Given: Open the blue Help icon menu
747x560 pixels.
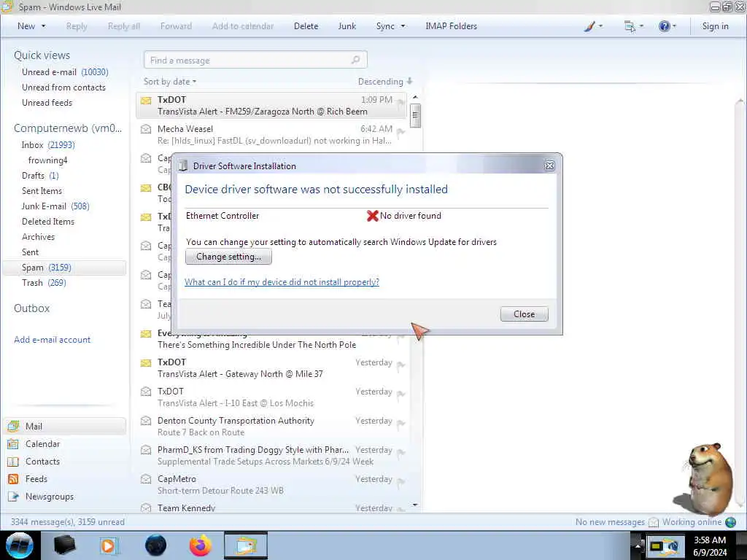Looking at the screenshot, I should click(x=667, y=26).
